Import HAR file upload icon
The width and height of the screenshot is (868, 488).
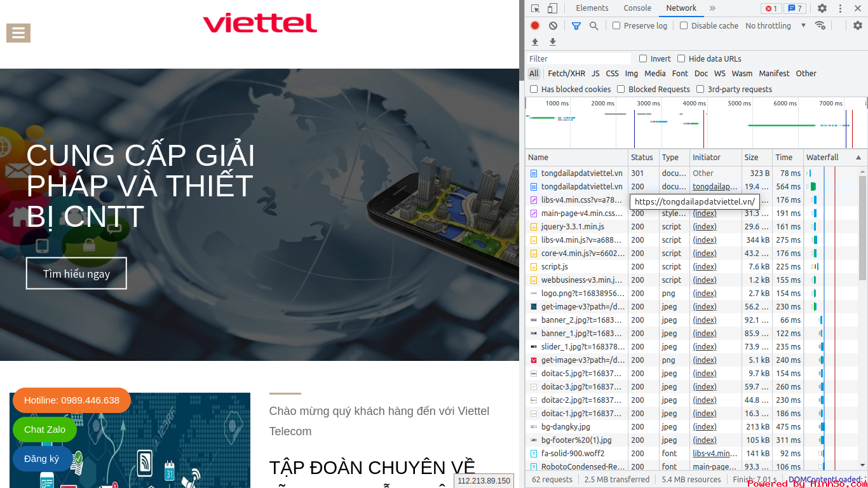535,42
